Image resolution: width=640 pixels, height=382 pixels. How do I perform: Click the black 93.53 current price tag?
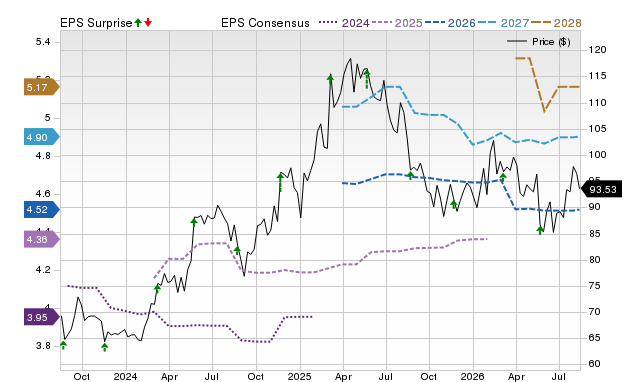pyautogui.click(x=601, y=189)
